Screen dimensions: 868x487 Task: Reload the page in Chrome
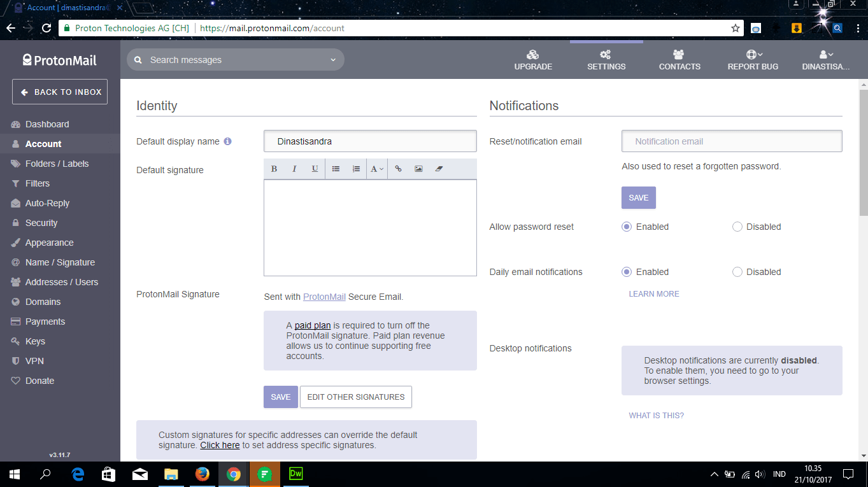(x=46, y=28)
